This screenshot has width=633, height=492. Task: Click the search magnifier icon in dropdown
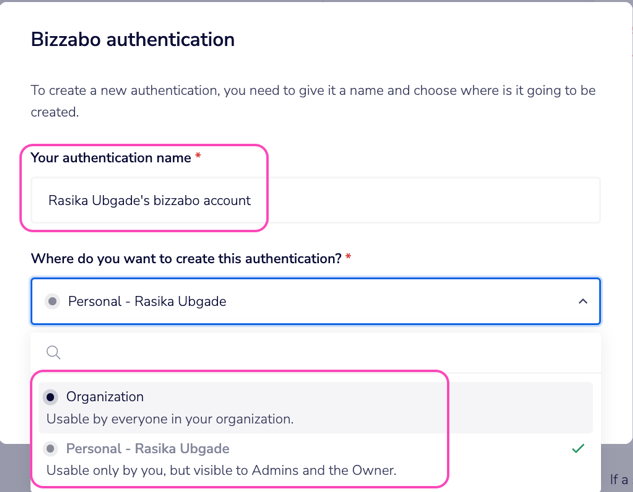tap(54, 352)
